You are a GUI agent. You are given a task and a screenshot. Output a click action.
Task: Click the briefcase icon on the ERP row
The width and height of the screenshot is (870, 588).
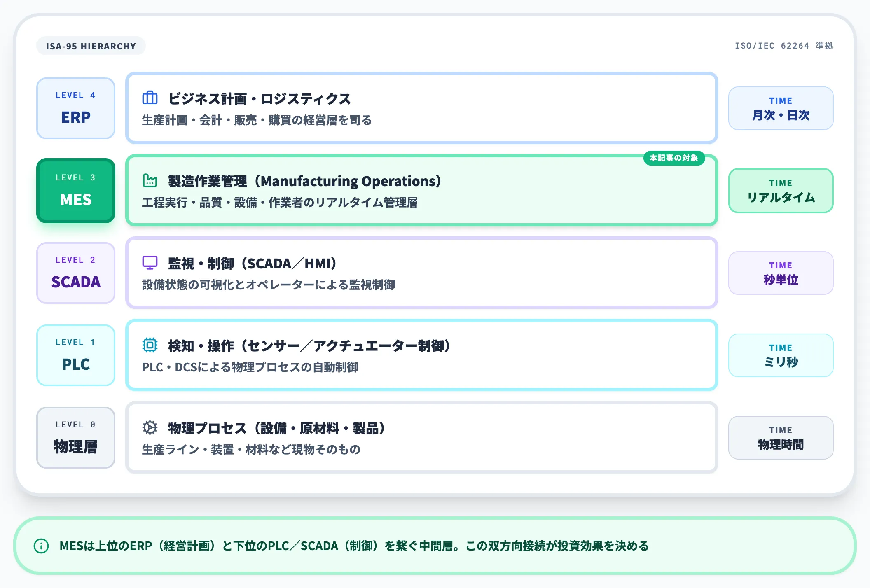(x=150, y=98)
